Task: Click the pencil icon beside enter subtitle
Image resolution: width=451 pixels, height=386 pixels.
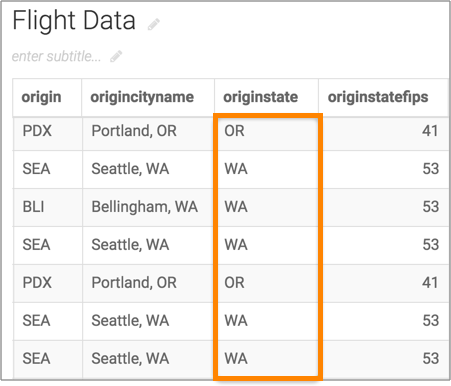Action: tap(116, 56)
